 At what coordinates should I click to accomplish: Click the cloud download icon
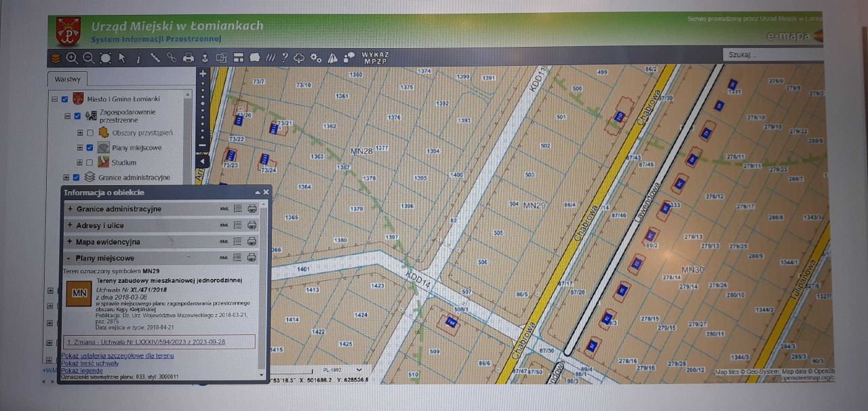click(x=299, y=58)
